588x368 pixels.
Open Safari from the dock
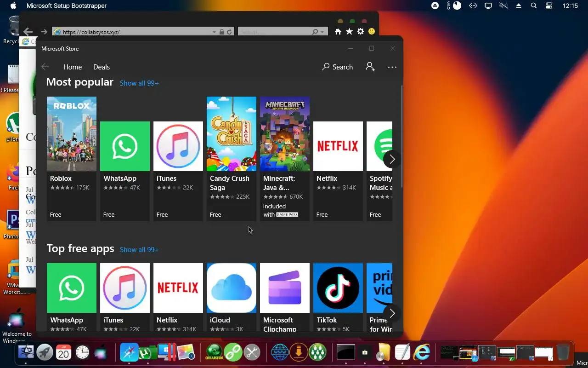(129, 352)
